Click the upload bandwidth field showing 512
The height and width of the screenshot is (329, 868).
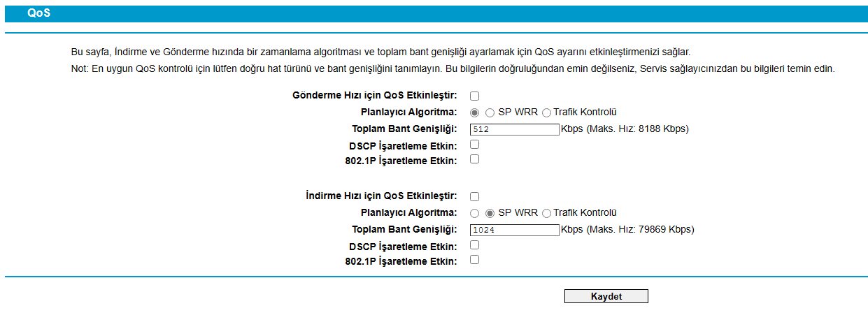(514, 129)
